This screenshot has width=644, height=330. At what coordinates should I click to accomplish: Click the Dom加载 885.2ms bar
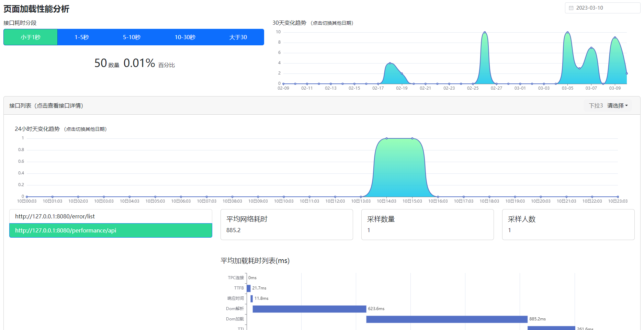click(447, 319)
